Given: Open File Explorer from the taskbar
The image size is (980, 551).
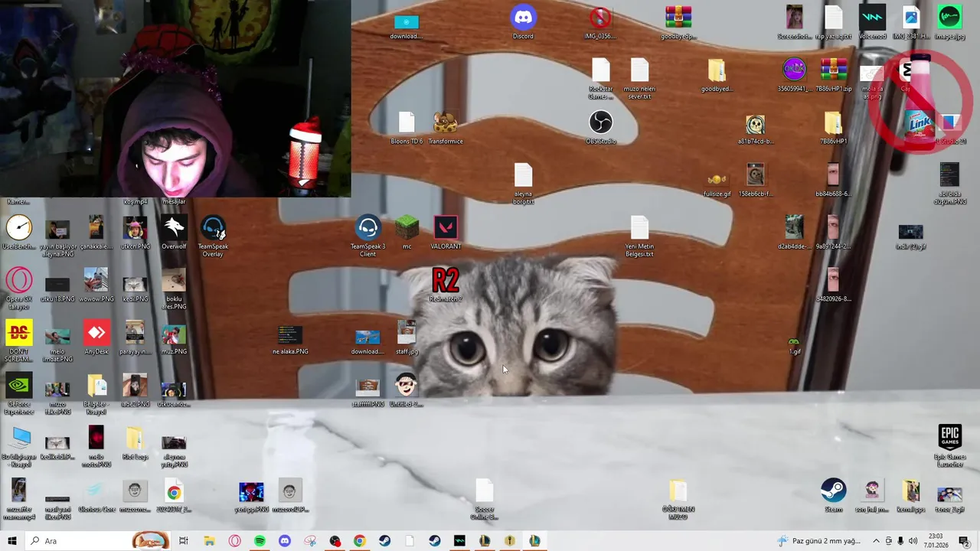Looking at the screenshot, I should 209,541.
